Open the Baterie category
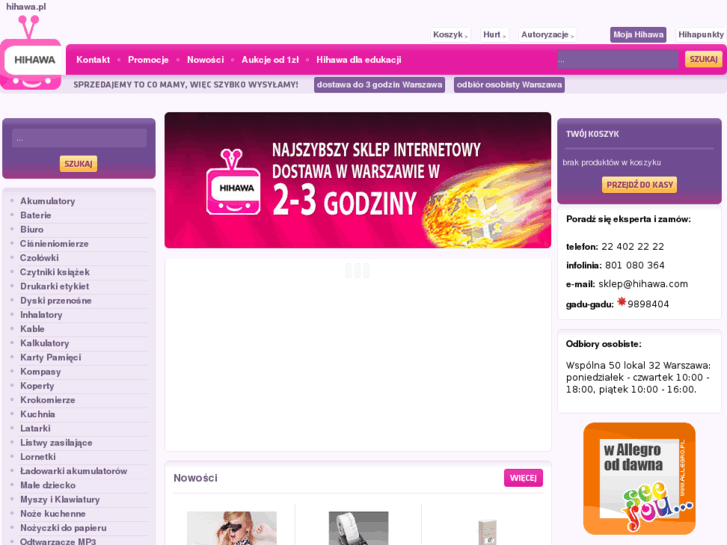This screenshot has width=727, height=545. (36, 215)
